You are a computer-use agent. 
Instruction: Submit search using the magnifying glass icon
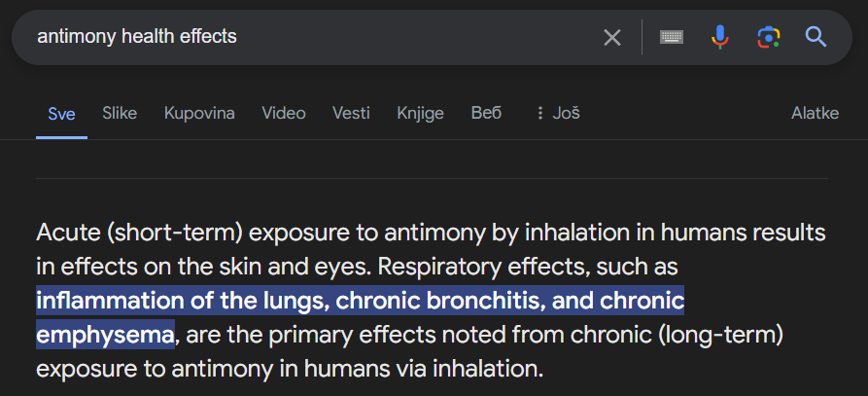pyautogui.click(x=816, y=37)
